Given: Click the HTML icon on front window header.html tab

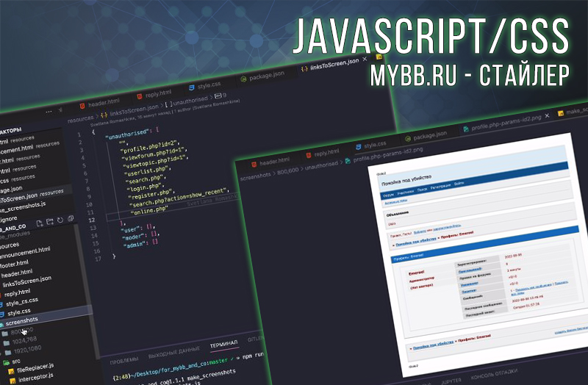Looking at the screenshot, I should pos(254,164).
